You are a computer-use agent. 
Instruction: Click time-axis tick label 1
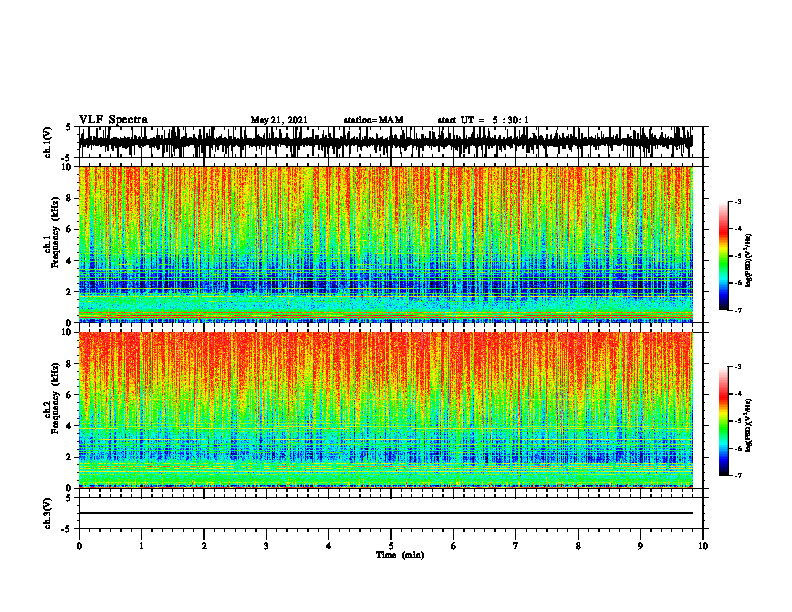click(x=141, y=546)
